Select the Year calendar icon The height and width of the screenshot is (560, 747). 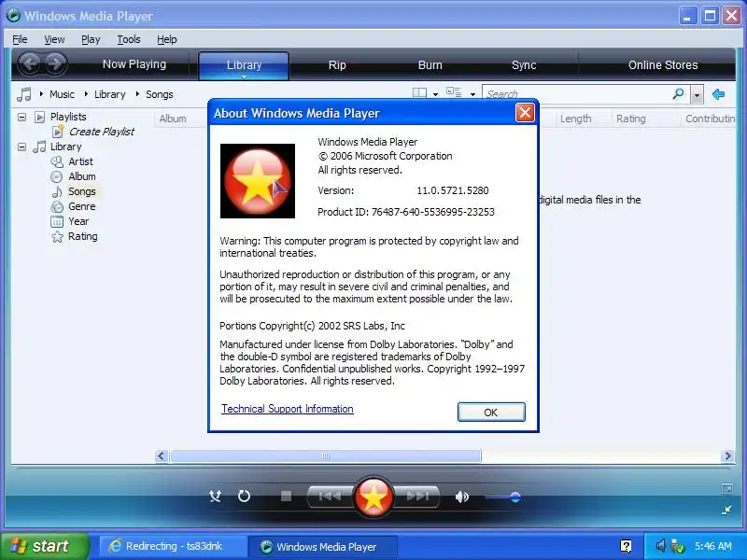[x=57, y=221]
